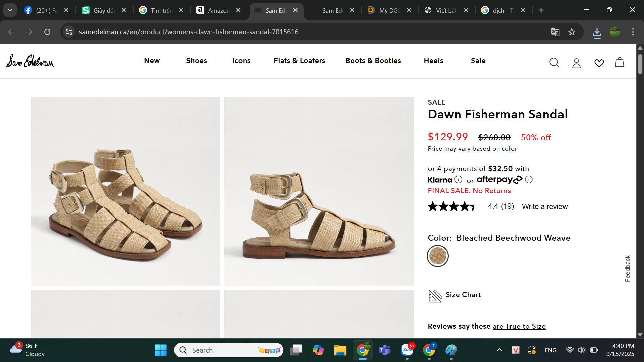Click the side-view sandal product image
The height and width of the screenshot is (362, 644).
coord(319,191)
